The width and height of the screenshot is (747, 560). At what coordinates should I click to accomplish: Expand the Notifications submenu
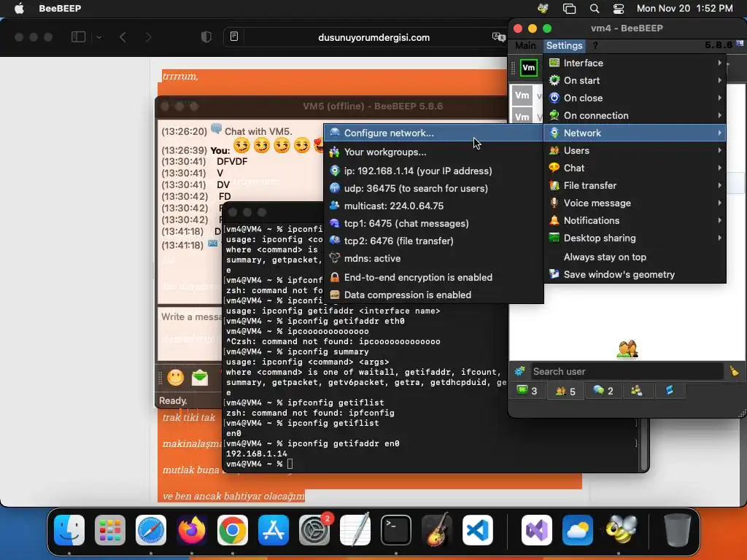(635, 220)
